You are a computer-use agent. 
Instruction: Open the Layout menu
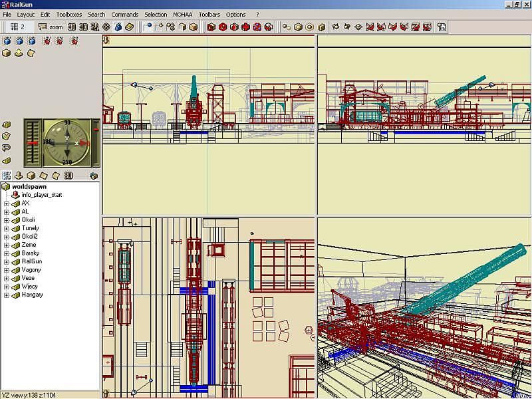26,15
